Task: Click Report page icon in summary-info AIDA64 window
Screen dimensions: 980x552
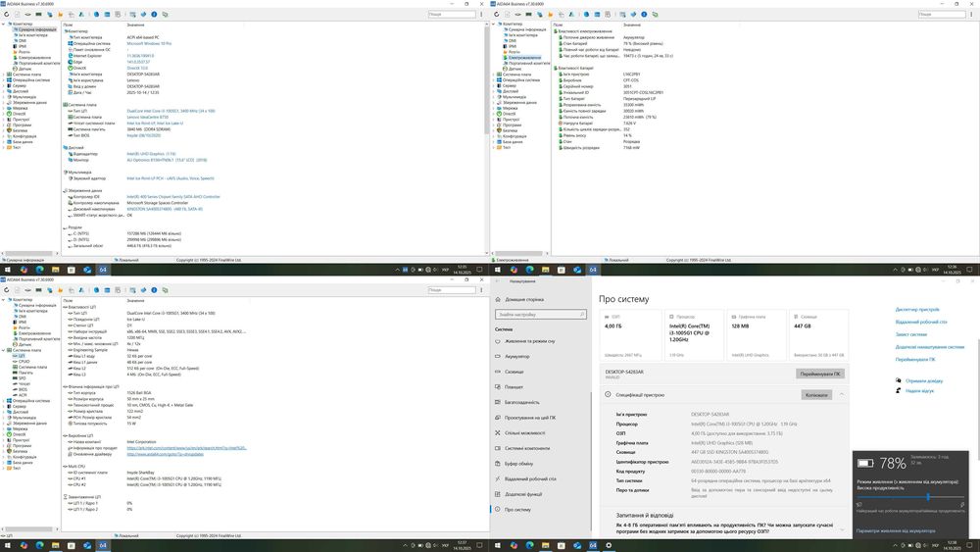Action: pos(18,15)
